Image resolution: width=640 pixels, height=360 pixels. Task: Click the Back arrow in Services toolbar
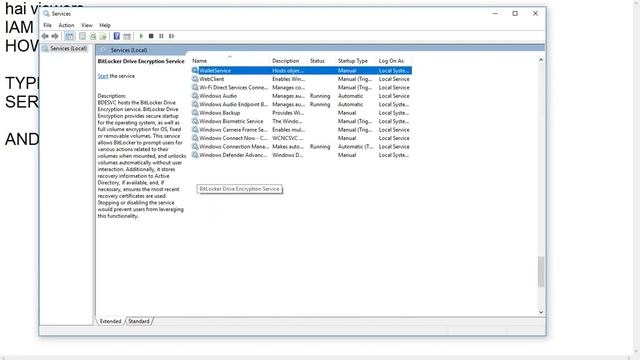[x=45, y=36]
